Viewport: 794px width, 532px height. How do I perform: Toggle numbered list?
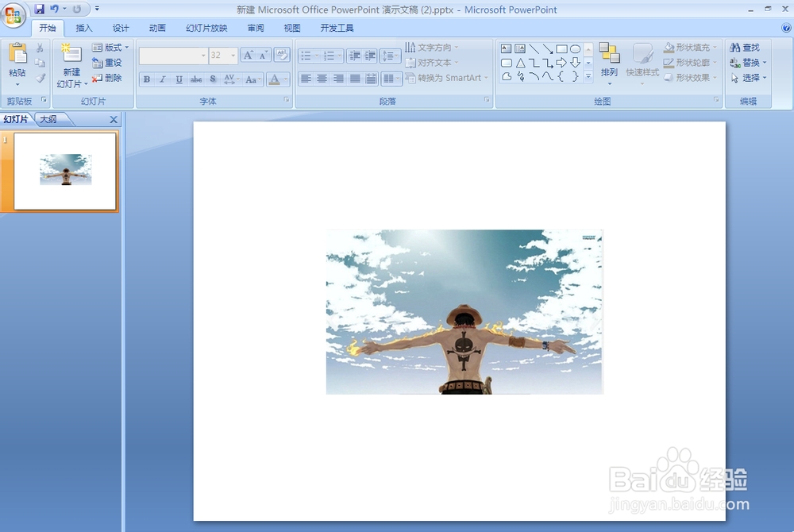(x=330, y=56)
